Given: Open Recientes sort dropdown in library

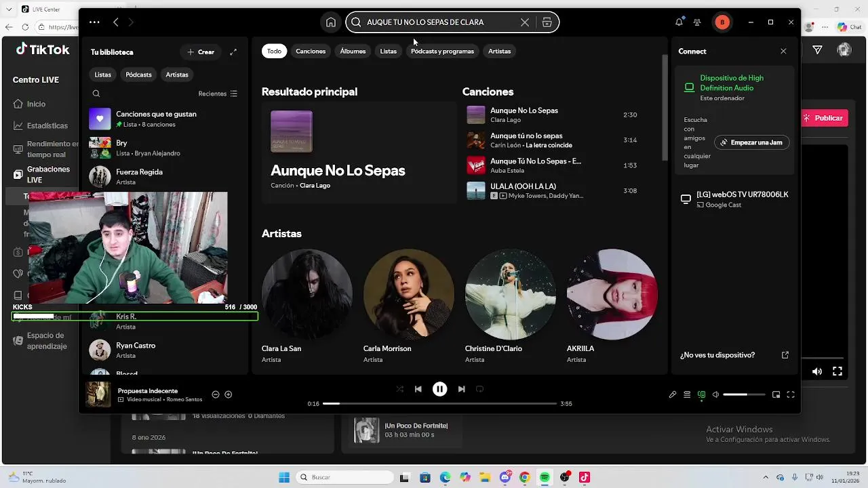Looking at the screenshot, I should 218,94.
